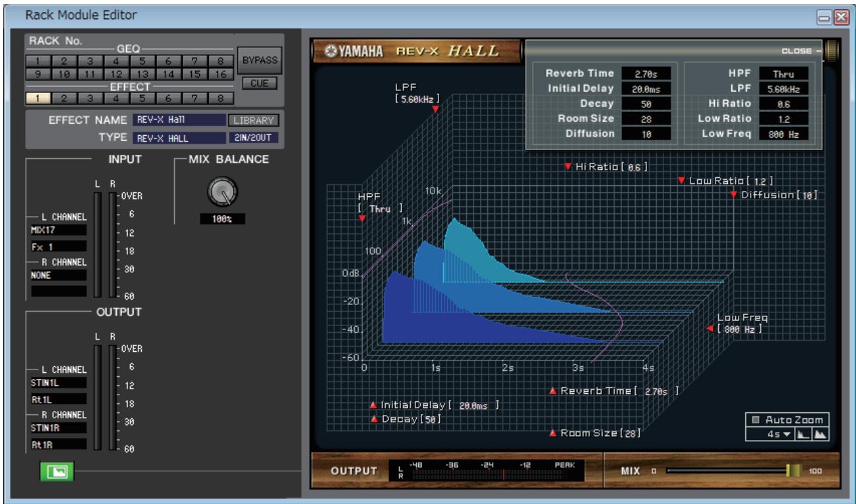This screenshot has width=856, height=504.
Task: Click the Initial Delay red triangle marker
Action: coord(374,405)
